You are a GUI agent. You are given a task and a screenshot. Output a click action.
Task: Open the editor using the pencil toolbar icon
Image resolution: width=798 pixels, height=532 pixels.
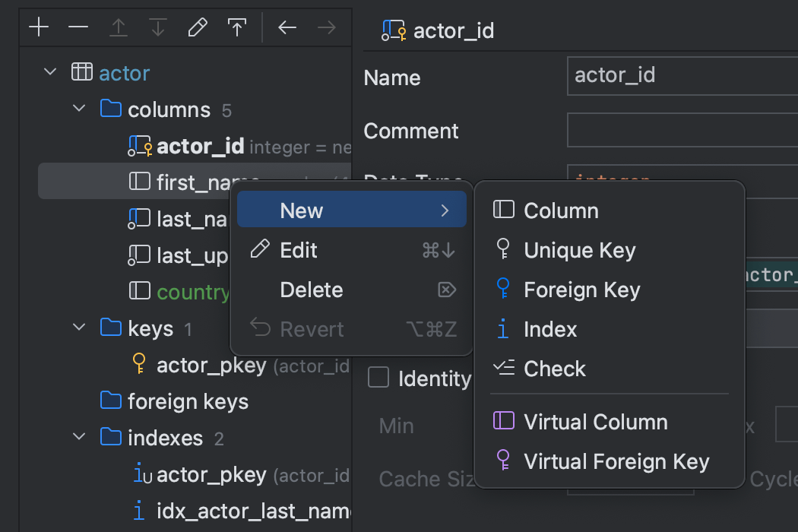pyautogui.click(x=197, y=27)
